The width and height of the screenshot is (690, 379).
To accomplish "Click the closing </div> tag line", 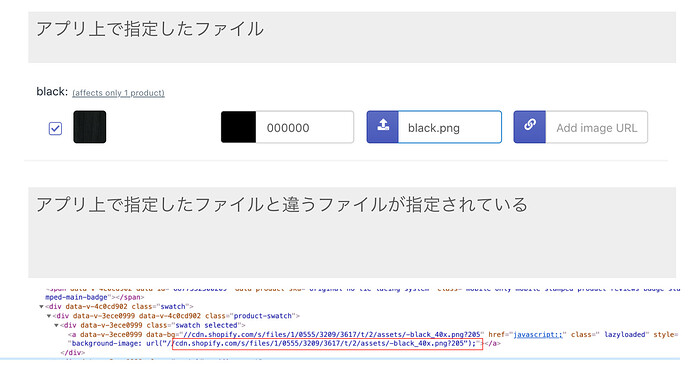I will pos(73,353).
